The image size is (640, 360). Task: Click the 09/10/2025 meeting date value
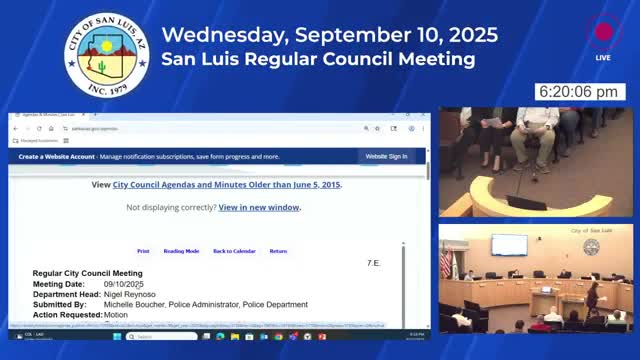(124, 284)
